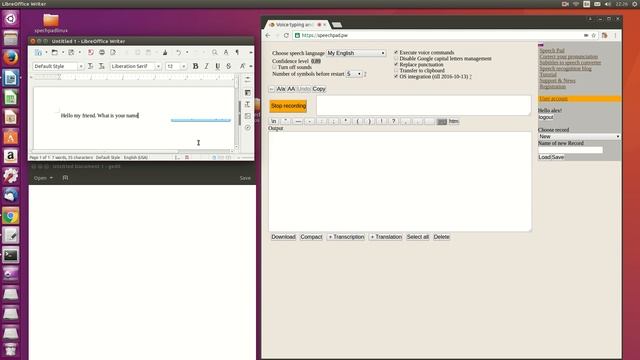Screen dimensions: 640x360
Task: Toggle Replace punctuation checkbox
Action: [x=396, y=64]
